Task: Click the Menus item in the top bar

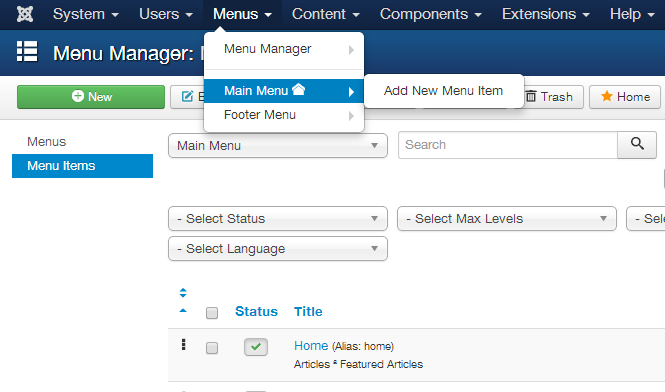Action: (x=242, y=14)
